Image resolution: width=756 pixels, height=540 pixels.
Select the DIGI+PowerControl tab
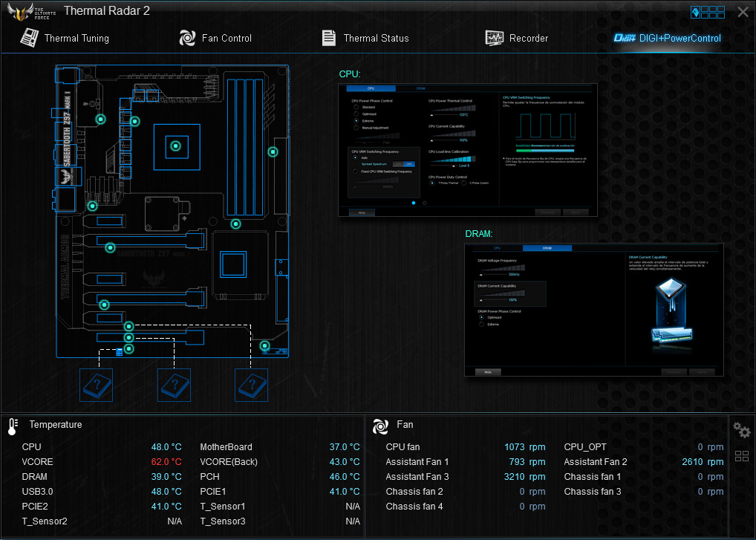point(668,38)
